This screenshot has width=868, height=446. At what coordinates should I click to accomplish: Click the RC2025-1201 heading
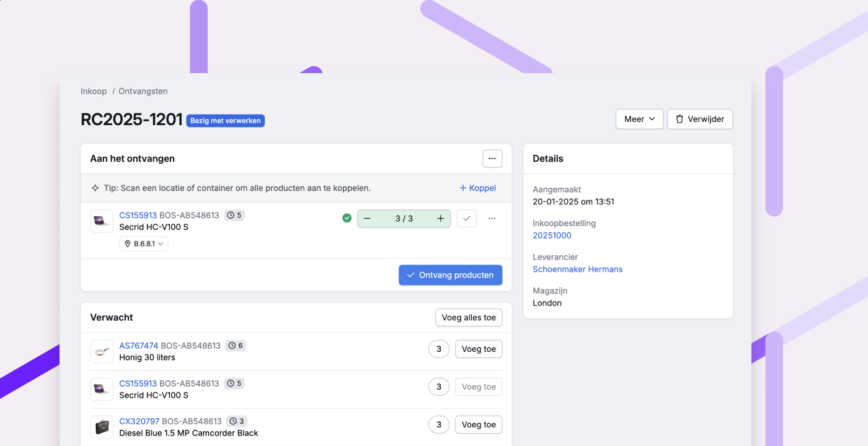(x=131, y=120)
